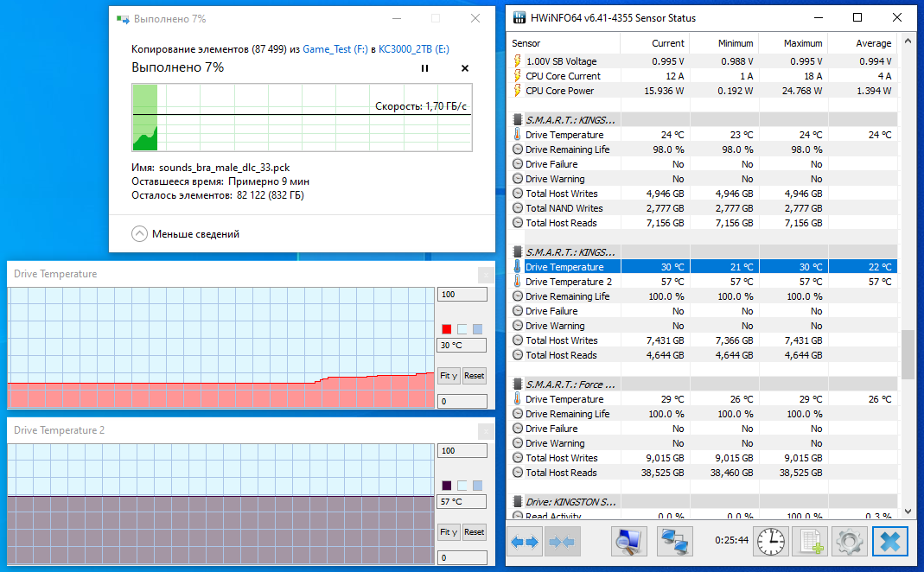Click the scroll-up arrow of the sensor list
Image resolution: width=924 pixels, height=572 pixels.
[908, 41]
